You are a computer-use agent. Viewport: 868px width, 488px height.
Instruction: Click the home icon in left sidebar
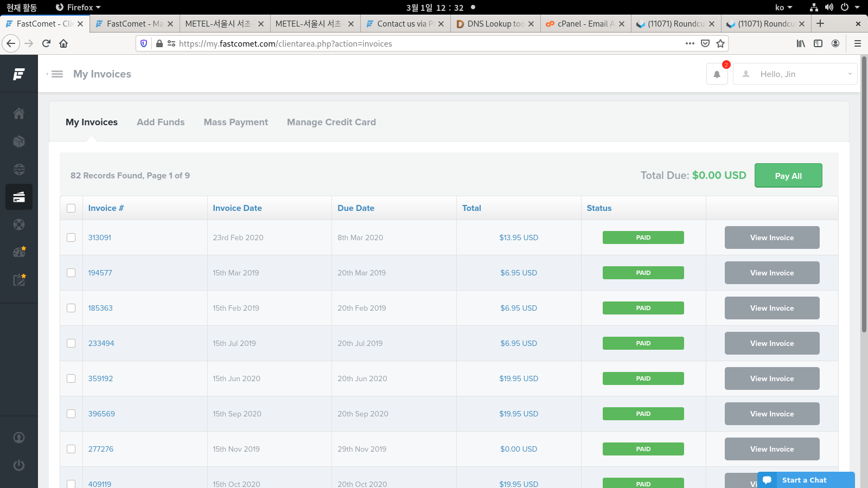19,113
